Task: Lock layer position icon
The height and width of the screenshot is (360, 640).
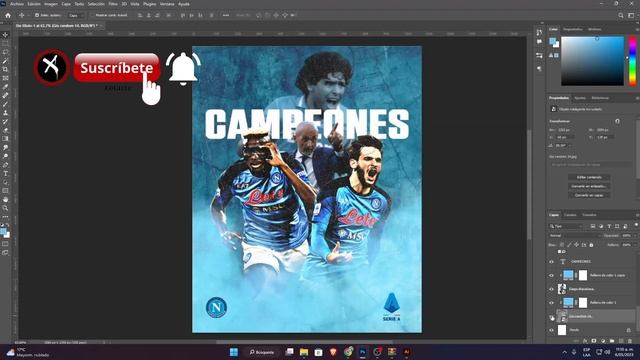Action: 576,245
